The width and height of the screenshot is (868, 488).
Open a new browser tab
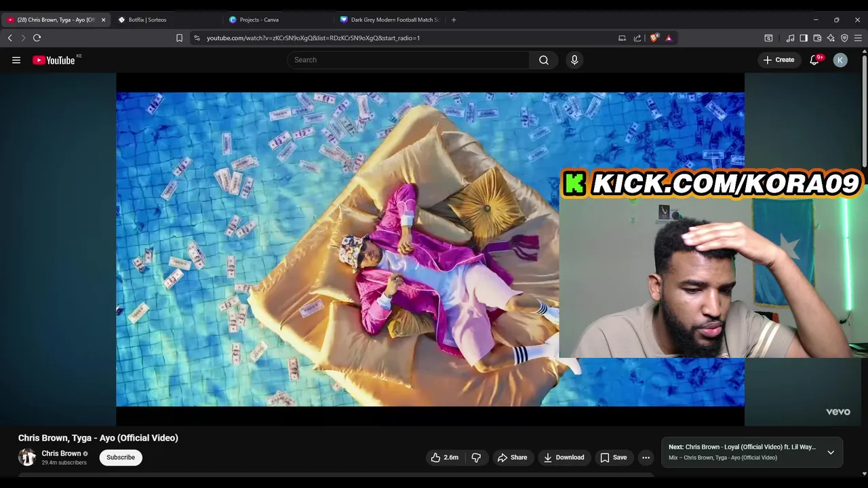[454, 20]
